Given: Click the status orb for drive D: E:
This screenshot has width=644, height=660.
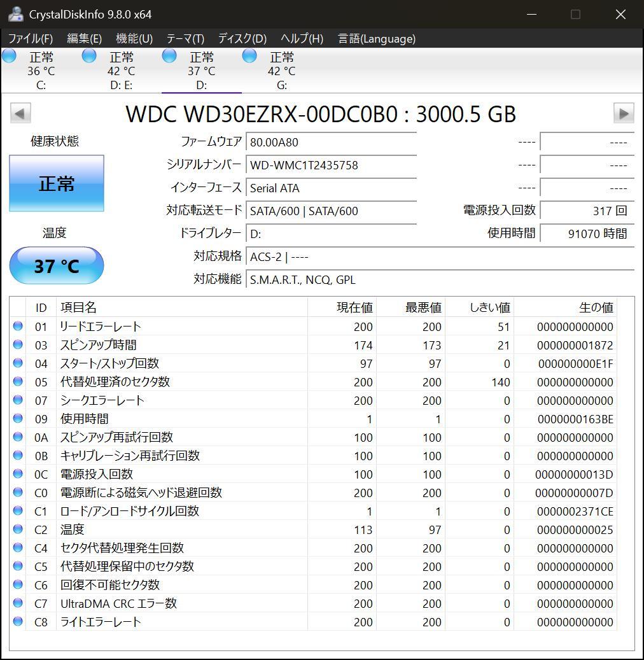Looking at the screenshot, I should 89,55.
